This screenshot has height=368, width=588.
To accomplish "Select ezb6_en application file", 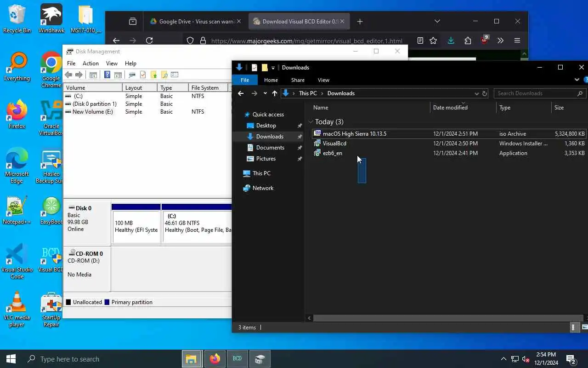I will (x=449, y=153).
